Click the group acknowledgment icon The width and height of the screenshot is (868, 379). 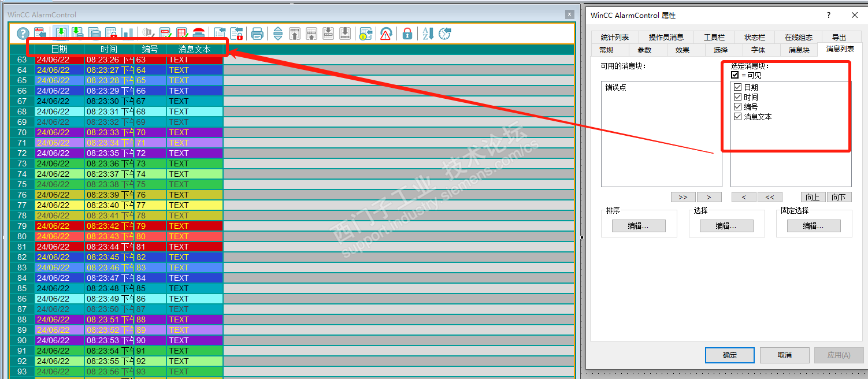[x=182, y=34]
